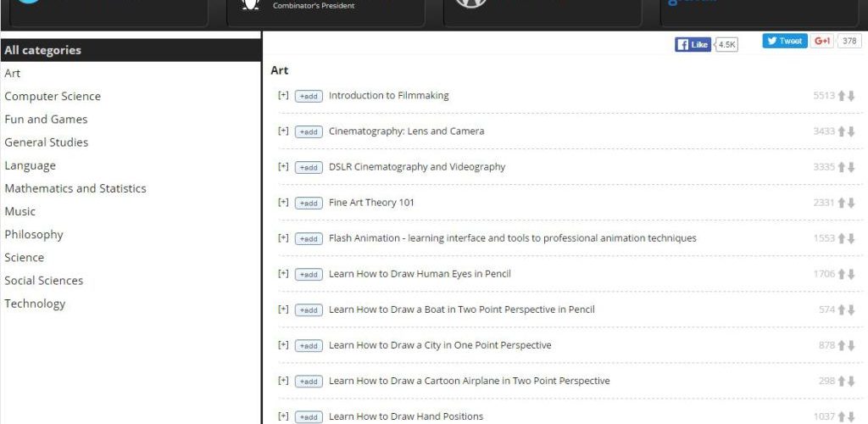Click the lightbulb icon in top banner
Viewport: 868px width, 424px height.
[x=249, y=3]
